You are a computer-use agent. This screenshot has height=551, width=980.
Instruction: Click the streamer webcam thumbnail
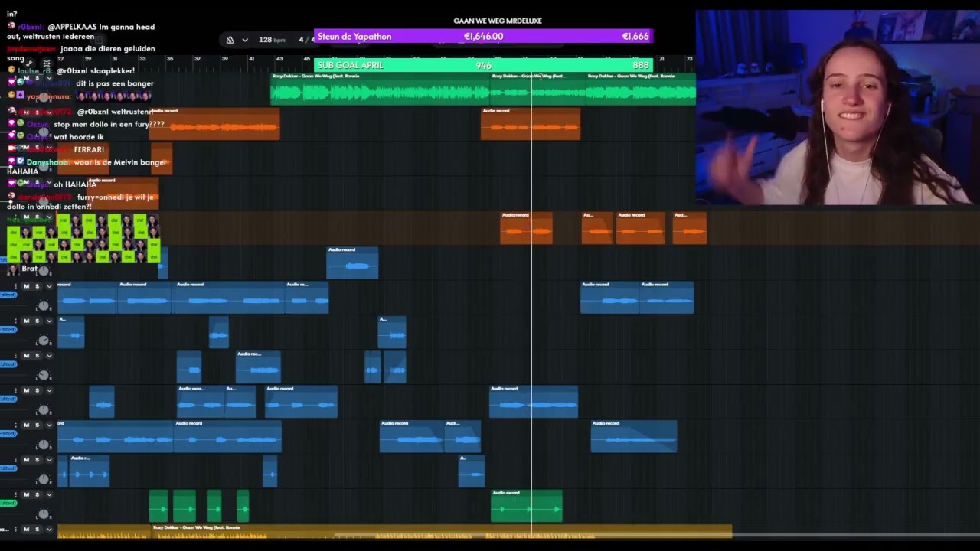point(838,108)
